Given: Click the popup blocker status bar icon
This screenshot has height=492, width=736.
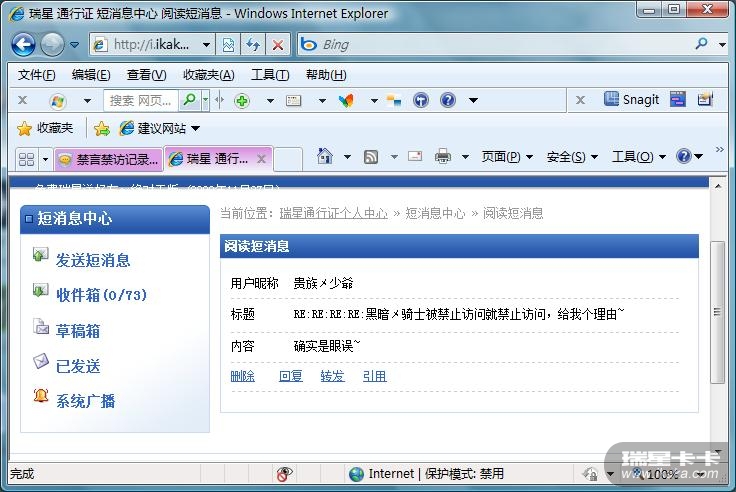Looking at the screenshot, I should pos(284,474).
